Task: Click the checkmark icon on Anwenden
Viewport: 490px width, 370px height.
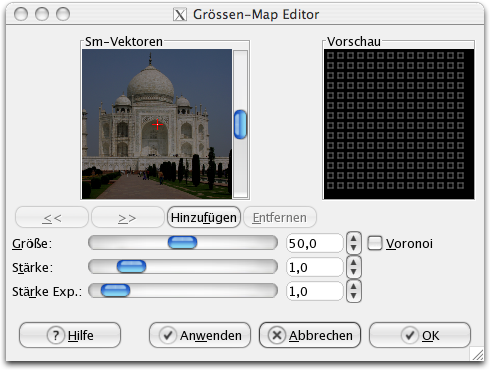Action: (x=168, y=335)
